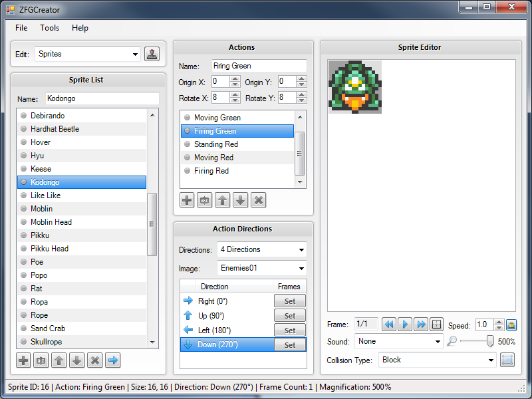Click the Sprite List scrollbar thumb

tap(152, 224)
